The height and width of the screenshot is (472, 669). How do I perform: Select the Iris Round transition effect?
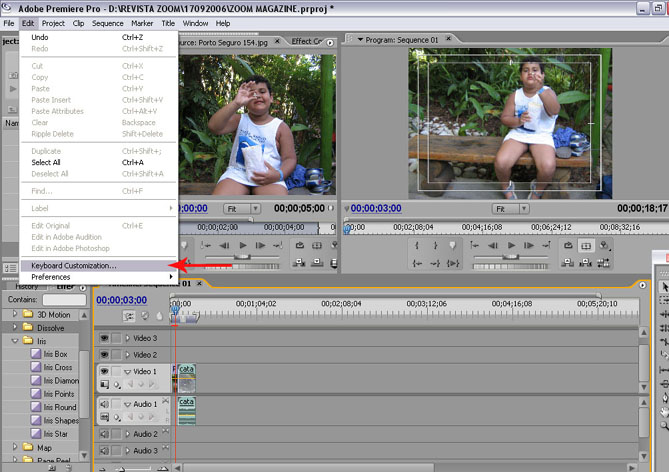point(57,407)
